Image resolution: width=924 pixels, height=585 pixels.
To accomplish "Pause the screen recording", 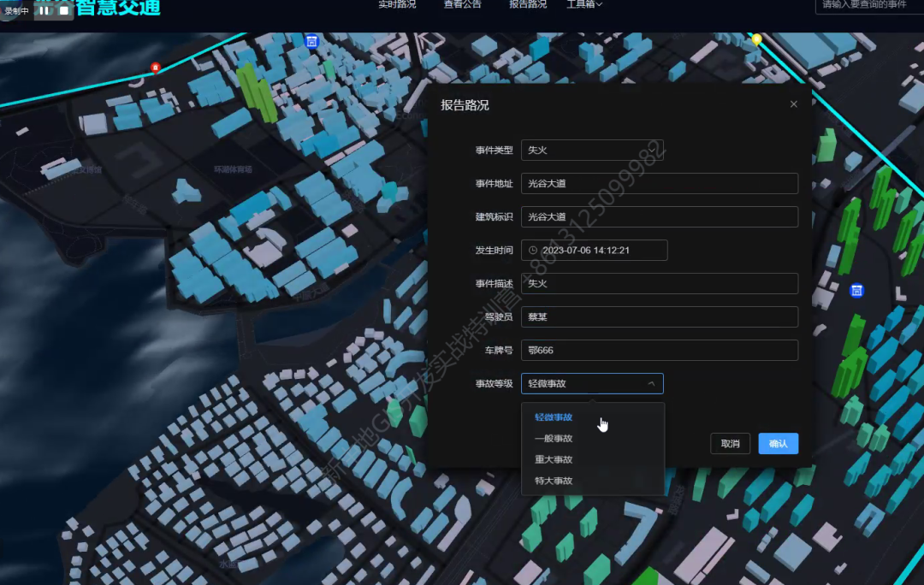I will [x=44, y=10].
